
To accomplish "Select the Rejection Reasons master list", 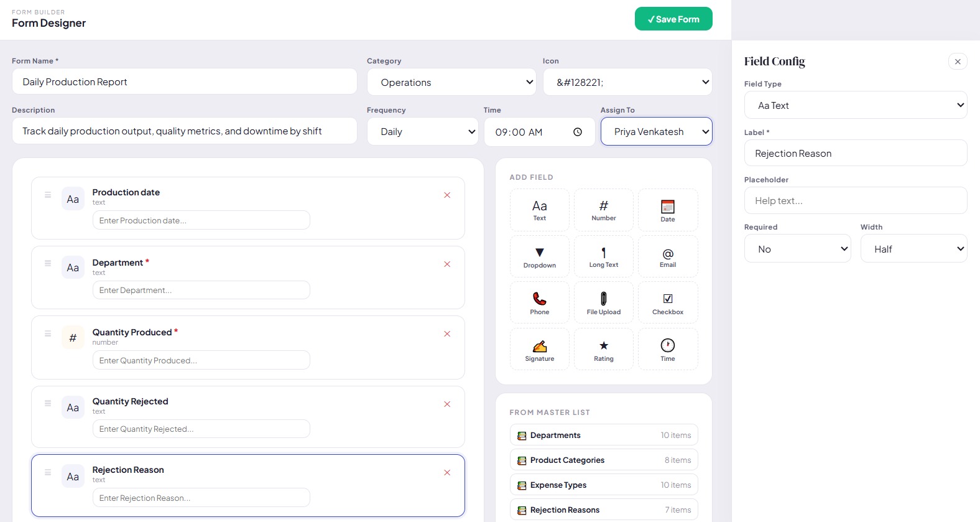I will pos(604,510).
